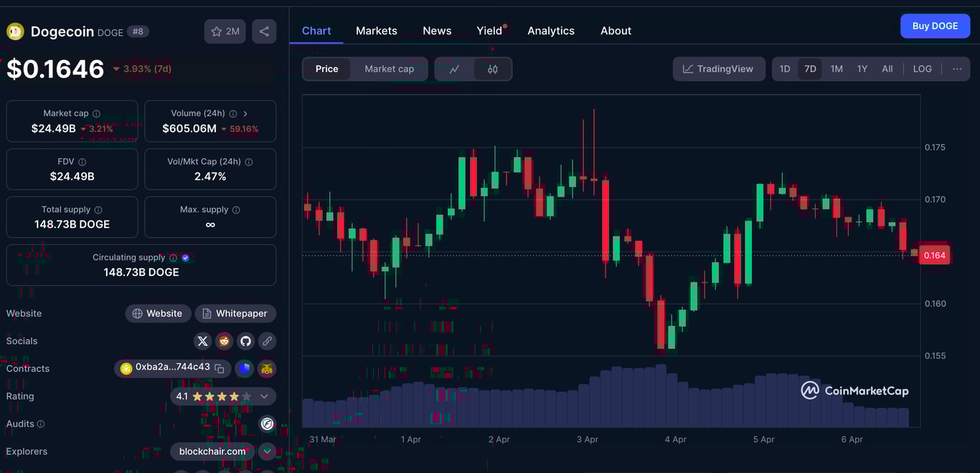Show Volume (24h) info icon

pyautogui.click(x=232, y=113)
